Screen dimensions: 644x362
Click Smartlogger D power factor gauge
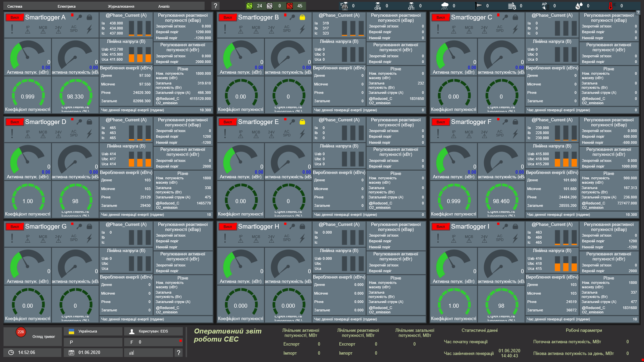click(x=28, y=201)
